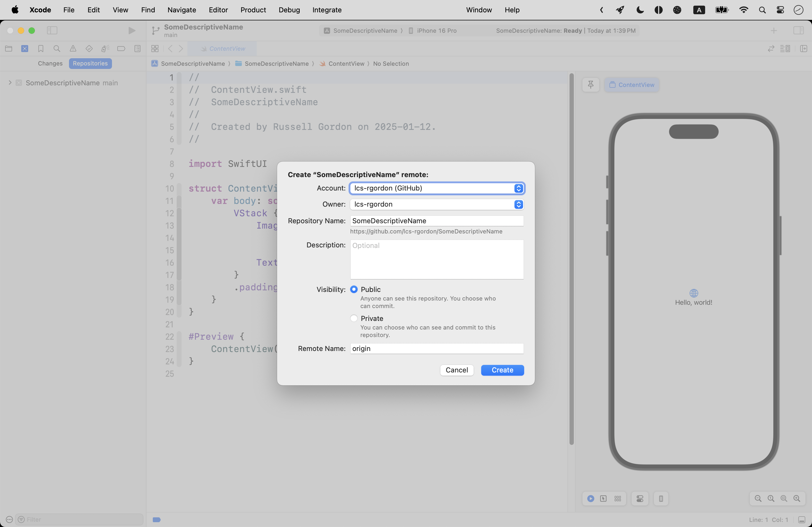Open the Owner dropdown
The image size is (812, 527).
coord(437,204)
